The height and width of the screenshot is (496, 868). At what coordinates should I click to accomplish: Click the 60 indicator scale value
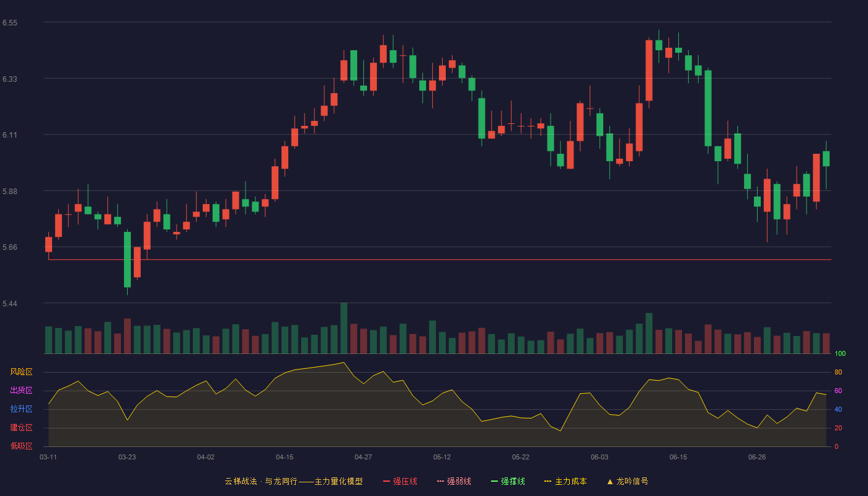click(838, 391)
